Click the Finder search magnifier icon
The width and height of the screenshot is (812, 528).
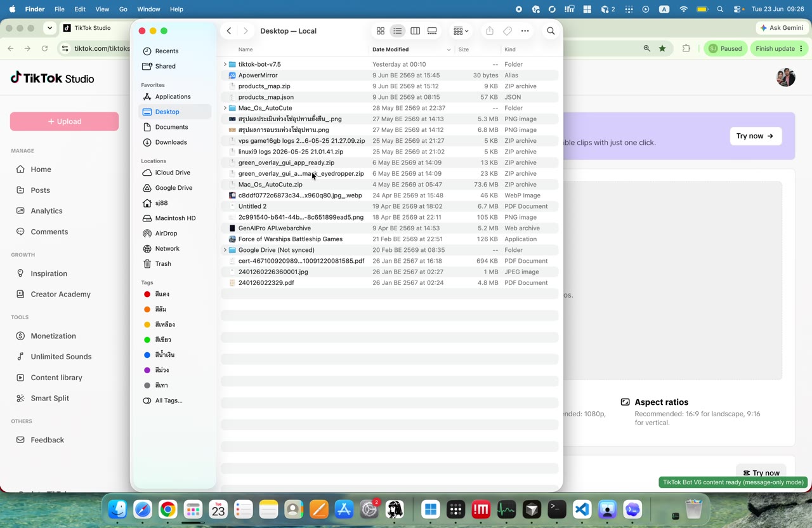(551, 30)
